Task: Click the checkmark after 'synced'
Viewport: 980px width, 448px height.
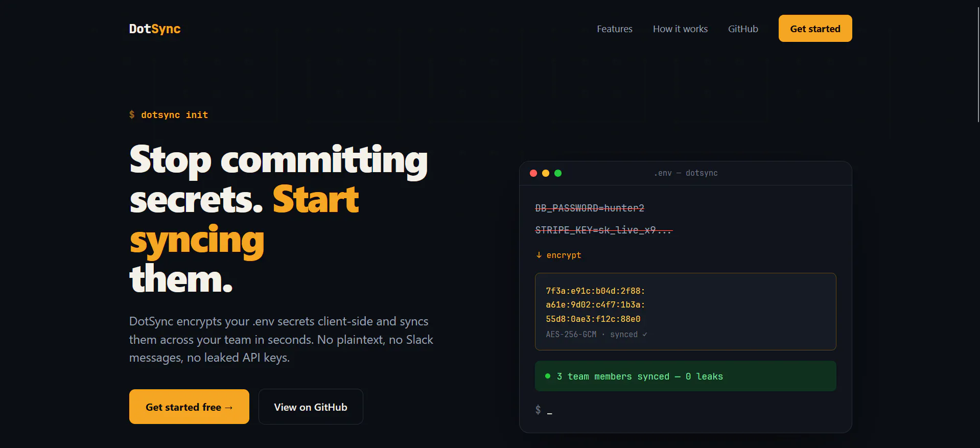Action: tap(645, 334)
